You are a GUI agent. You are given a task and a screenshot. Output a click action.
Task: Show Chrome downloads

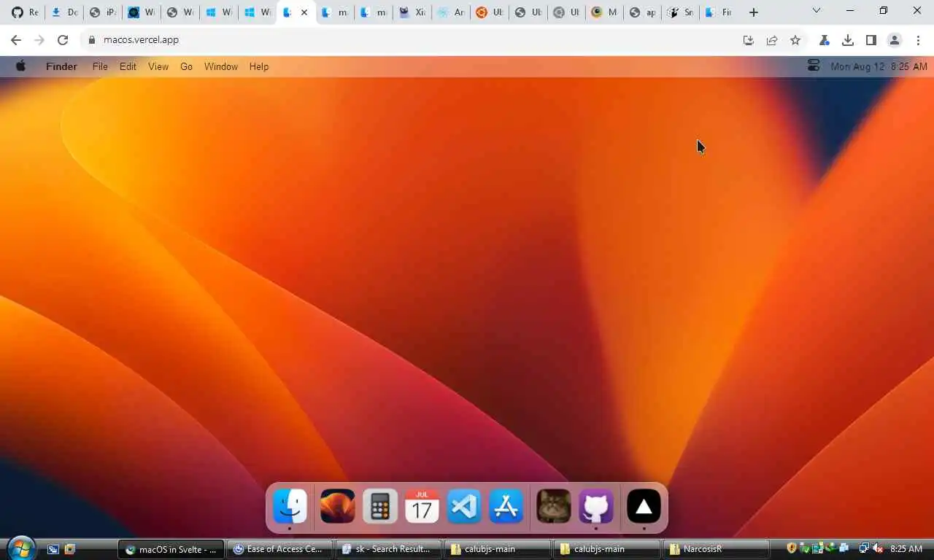click(848, 40)
